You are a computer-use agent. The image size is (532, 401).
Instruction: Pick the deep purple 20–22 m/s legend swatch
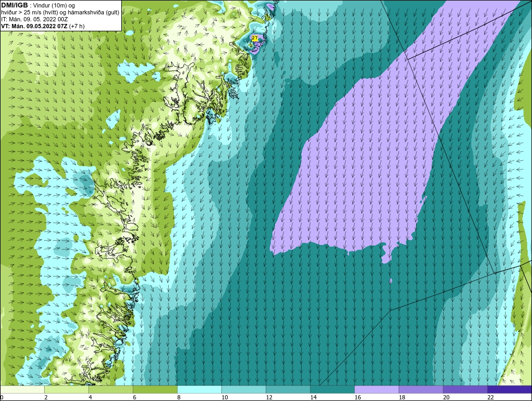[465, 389]
